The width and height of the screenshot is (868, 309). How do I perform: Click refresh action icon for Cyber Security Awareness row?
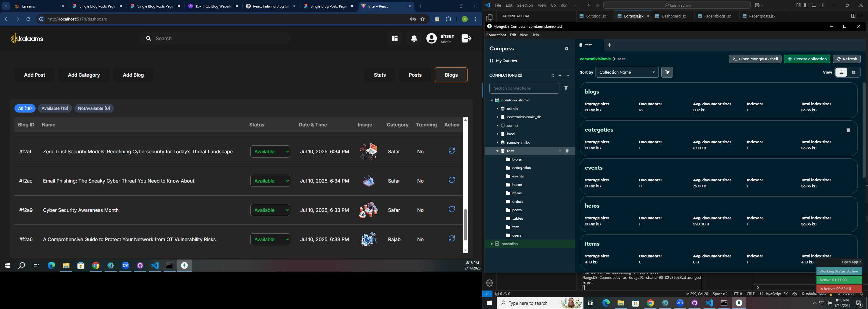[x=451, y=210]
